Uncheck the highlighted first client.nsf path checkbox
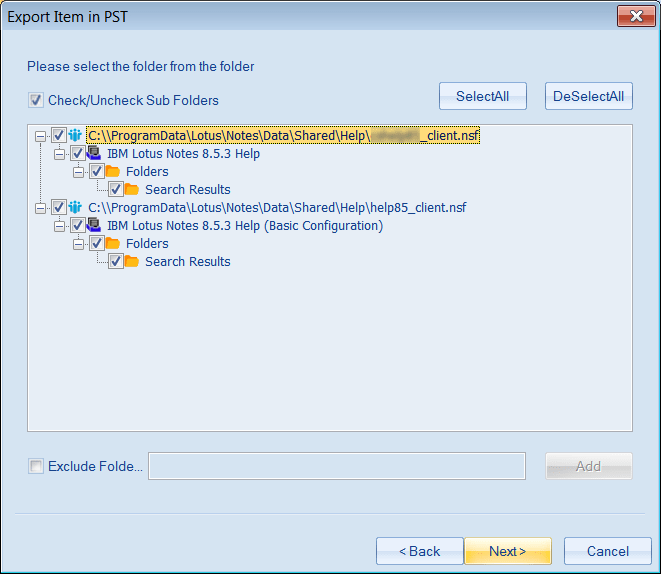 59,135
